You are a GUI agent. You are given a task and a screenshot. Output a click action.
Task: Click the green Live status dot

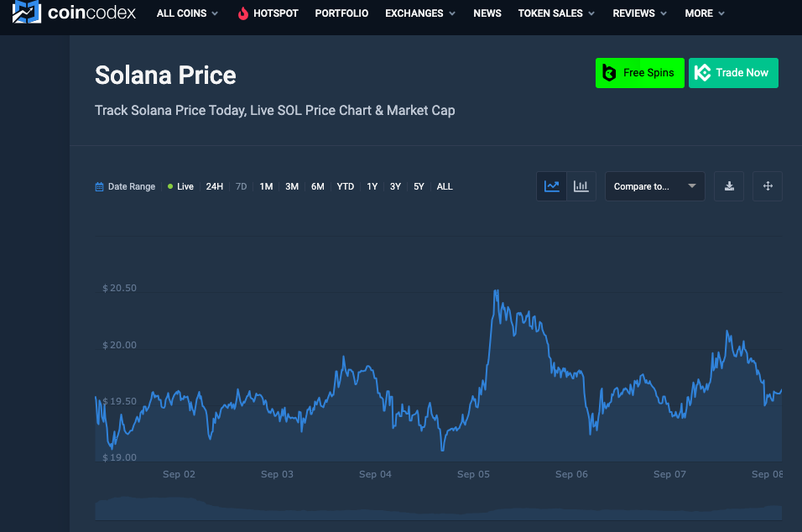[170, 186]
